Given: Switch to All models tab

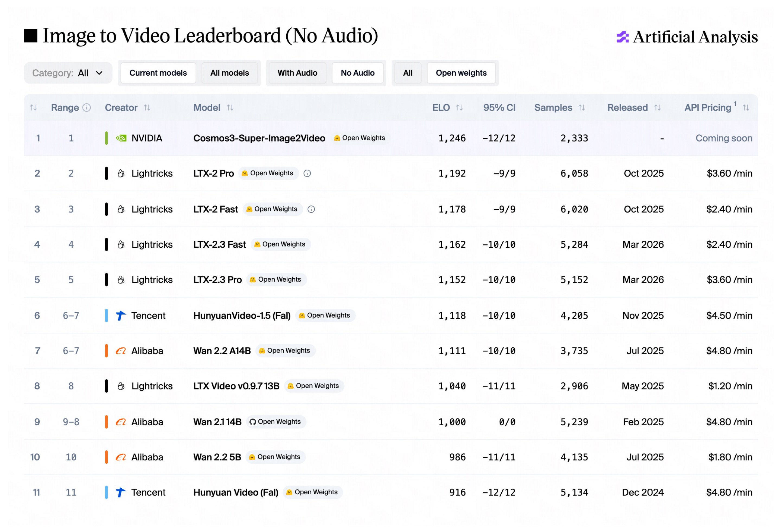Looking at the screenshot, I should (230, 73).
